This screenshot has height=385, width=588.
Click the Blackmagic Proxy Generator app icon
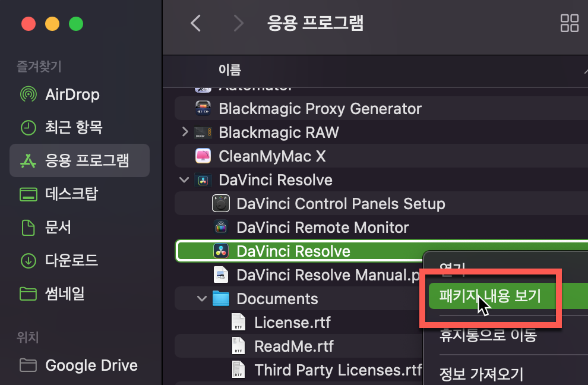tap(203, 109)
